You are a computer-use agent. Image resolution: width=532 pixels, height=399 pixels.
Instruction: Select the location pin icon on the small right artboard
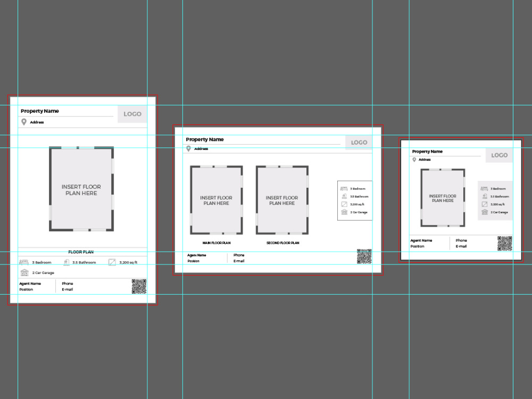(x=414, y=160)
